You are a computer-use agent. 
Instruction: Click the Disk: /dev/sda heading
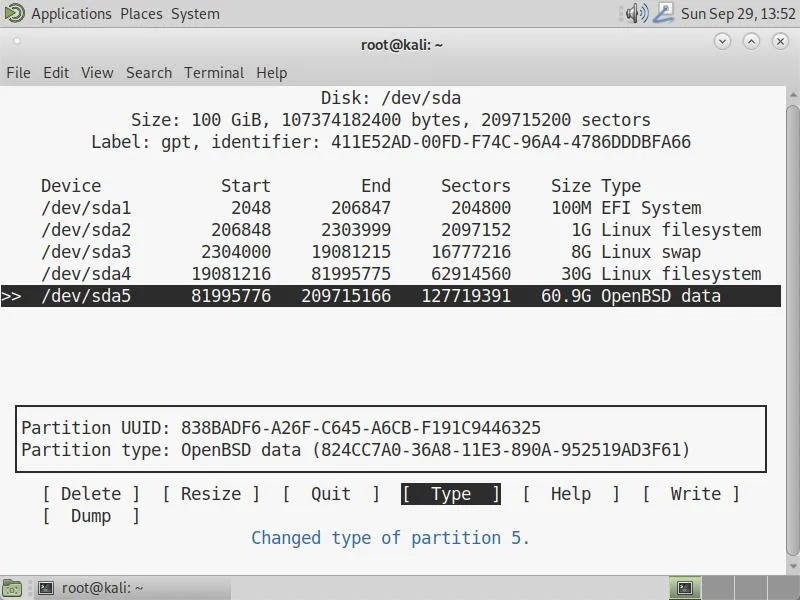click(x=391, y=98)
